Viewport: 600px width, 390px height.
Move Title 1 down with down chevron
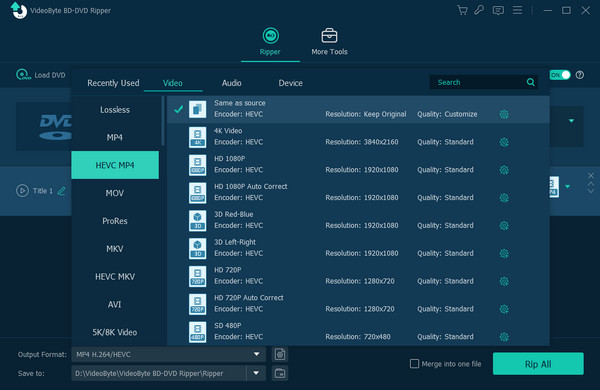[591, 191]
